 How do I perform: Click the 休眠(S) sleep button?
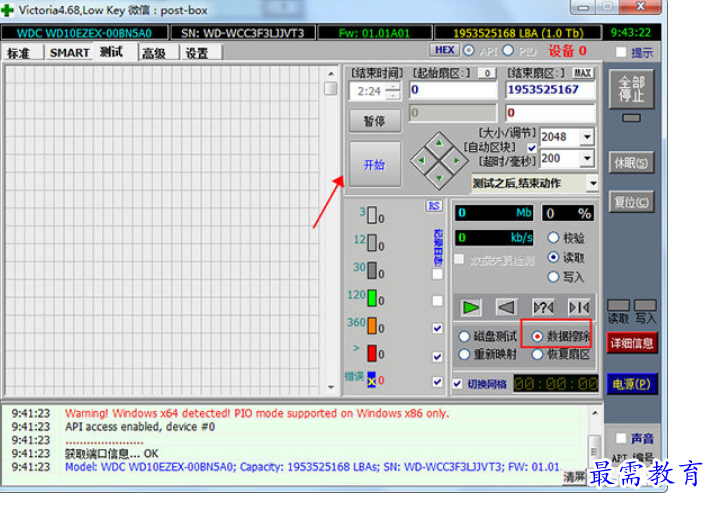pyautogui.click(x=631, y=163)
